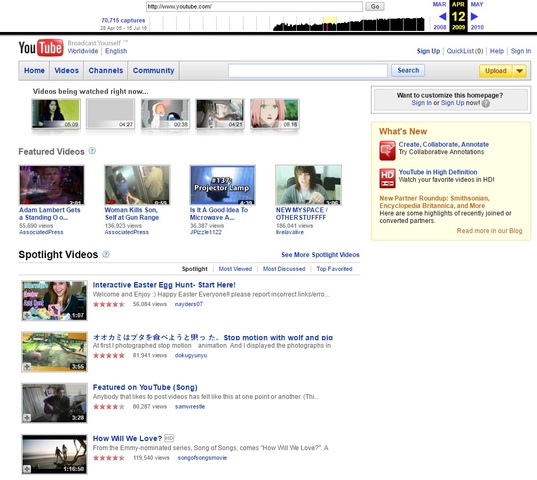Visit JPizzle1122 channel link
This screenshot has width=537, height=480.
[205, 232]
